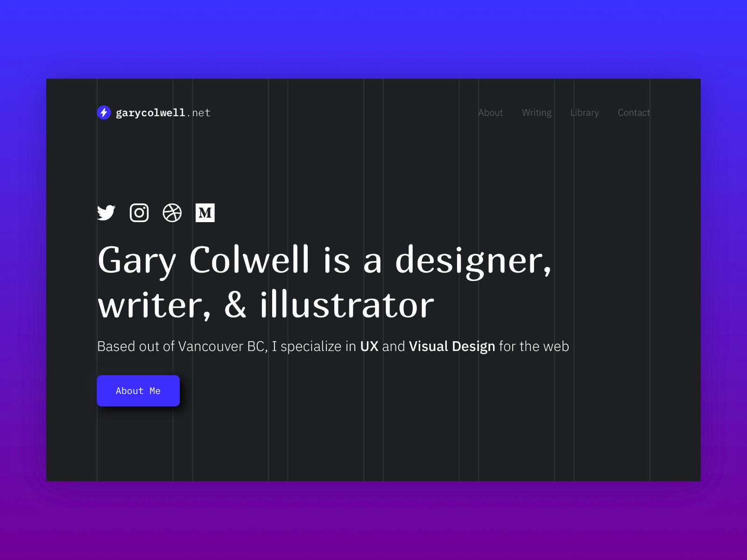Click the main headline about Gary Colwell
The image size is (747, 560).
coord(324,280)
